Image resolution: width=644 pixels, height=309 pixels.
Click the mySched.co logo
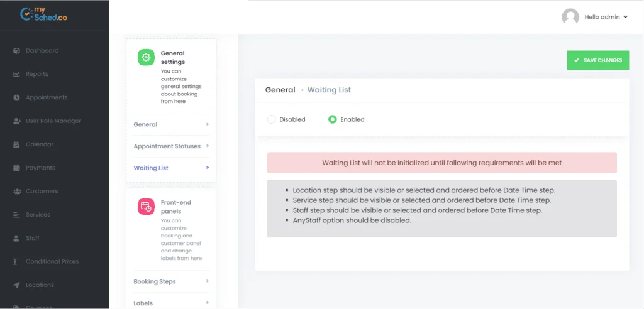click(x=43, y=14)
